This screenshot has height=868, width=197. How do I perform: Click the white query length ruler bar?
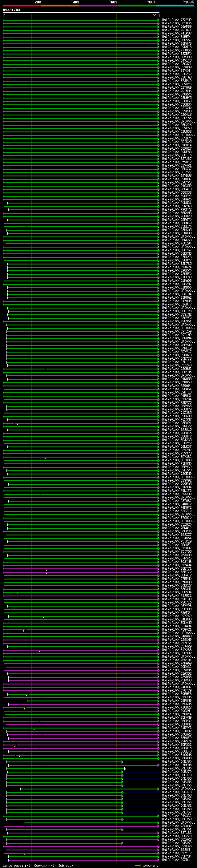click(81, 12)
